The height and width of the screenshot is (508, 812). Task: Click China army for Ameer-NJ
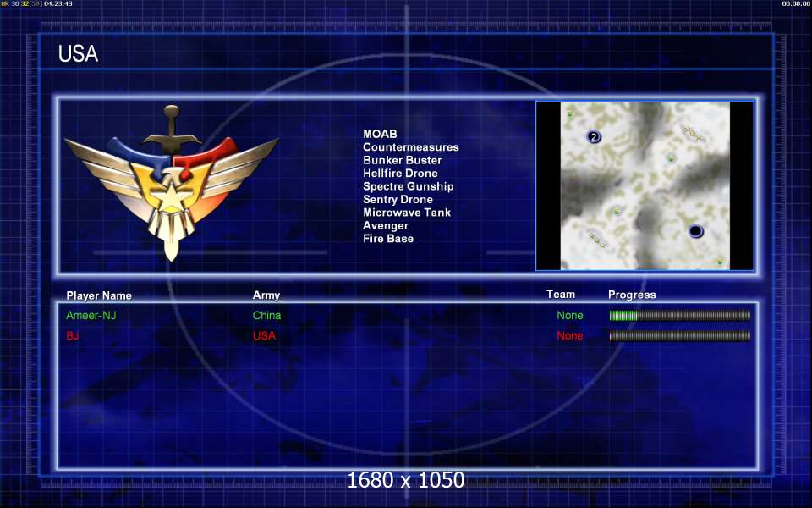point(266,315)
